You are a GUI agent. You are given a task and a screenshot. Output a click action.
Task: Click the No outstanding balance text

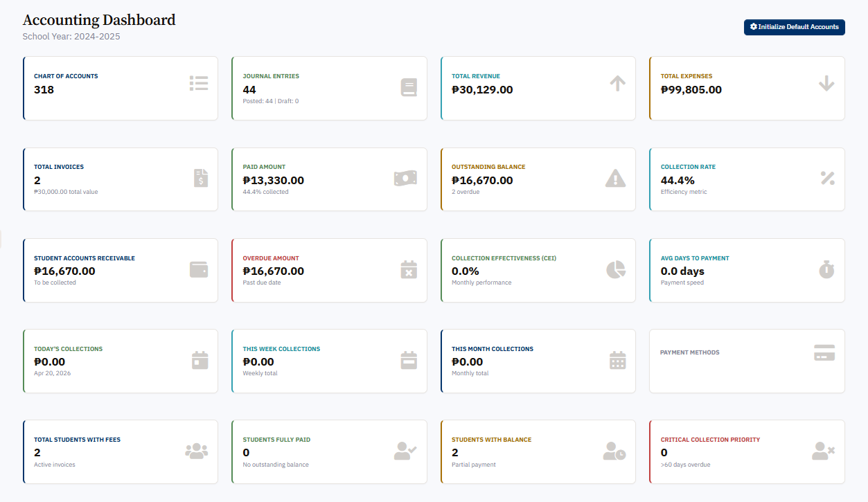pos(276,465)
